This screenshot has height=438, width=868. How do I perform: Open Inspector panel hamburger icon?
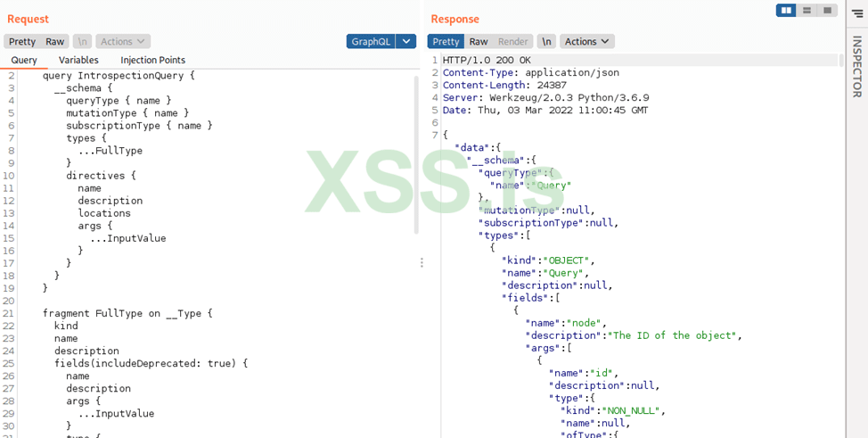858,13
